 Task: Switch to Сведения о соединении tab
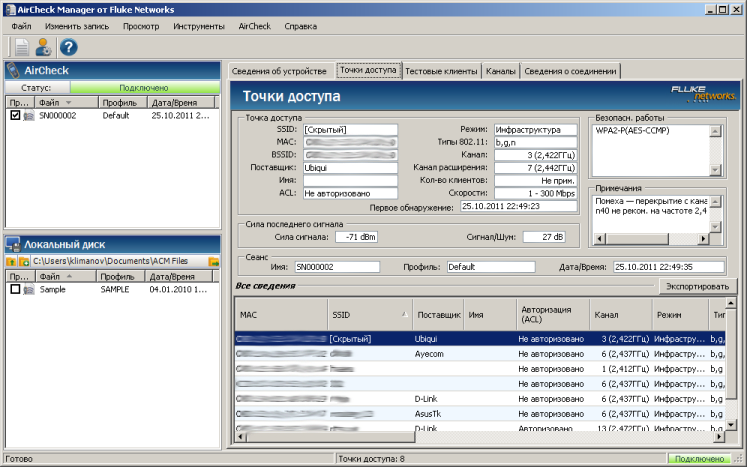coord(570,71)
